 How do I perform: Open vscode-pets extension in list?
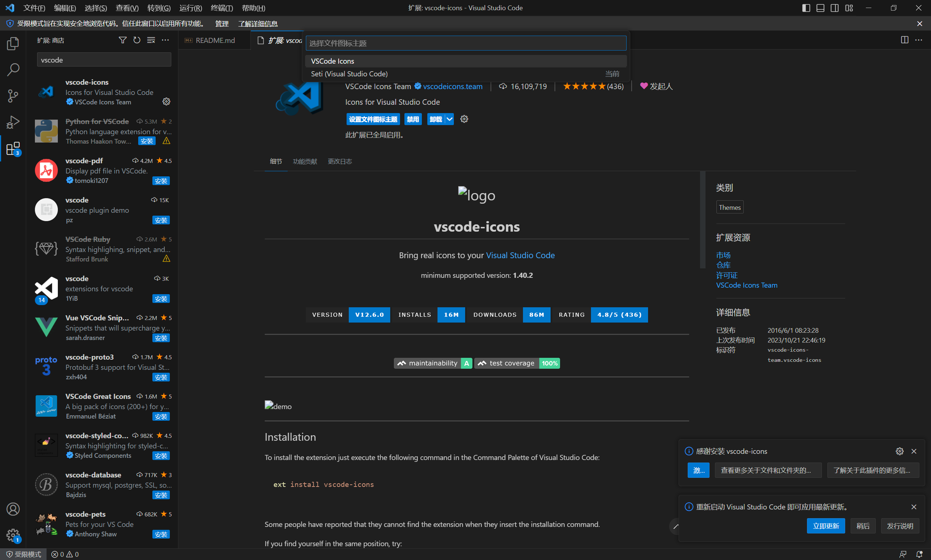click(102, 524)
